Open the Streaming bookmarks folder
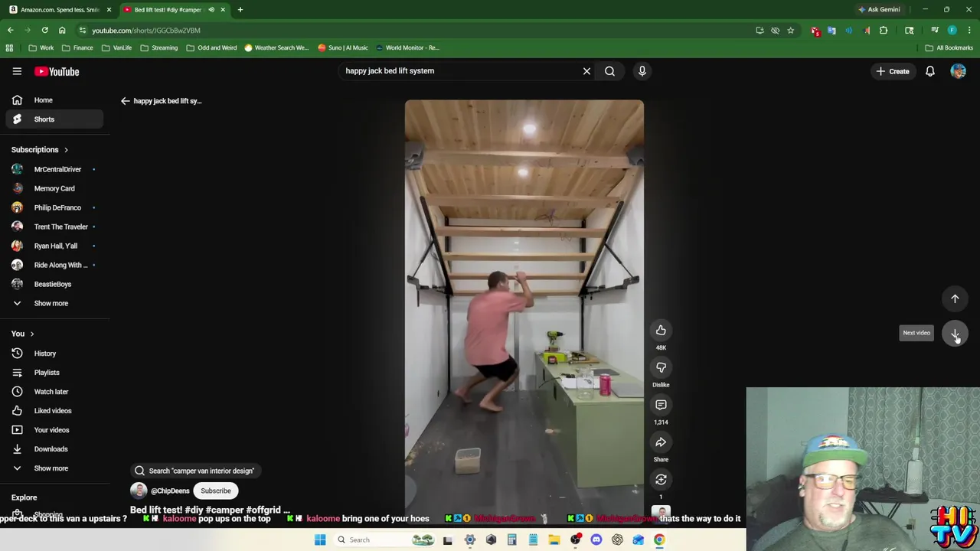 (x=158, y=47)
